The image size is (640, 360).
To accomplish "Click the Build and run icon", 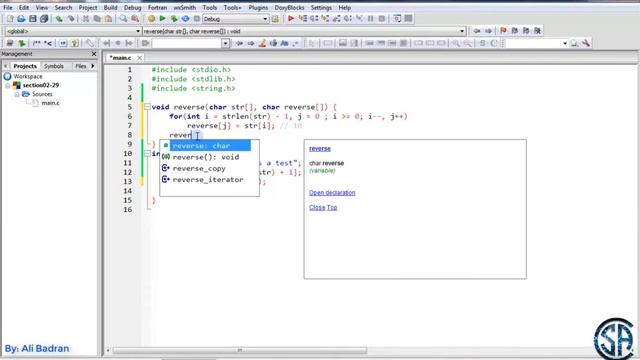I will click(174, 19).
